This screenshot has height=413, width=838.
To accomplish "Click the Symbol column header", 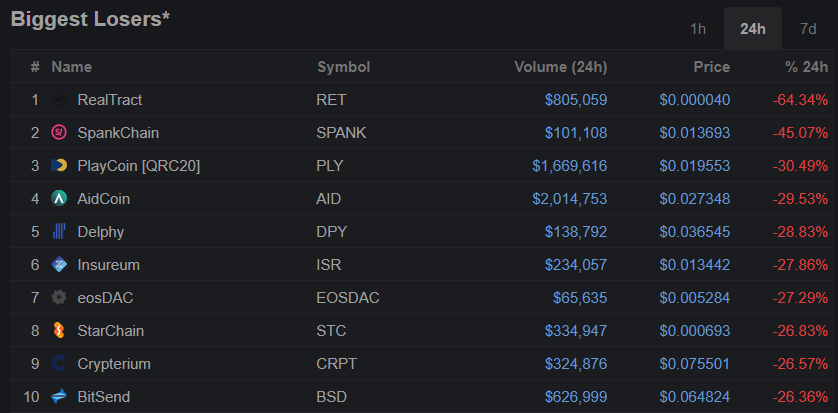I will (343, 67).
